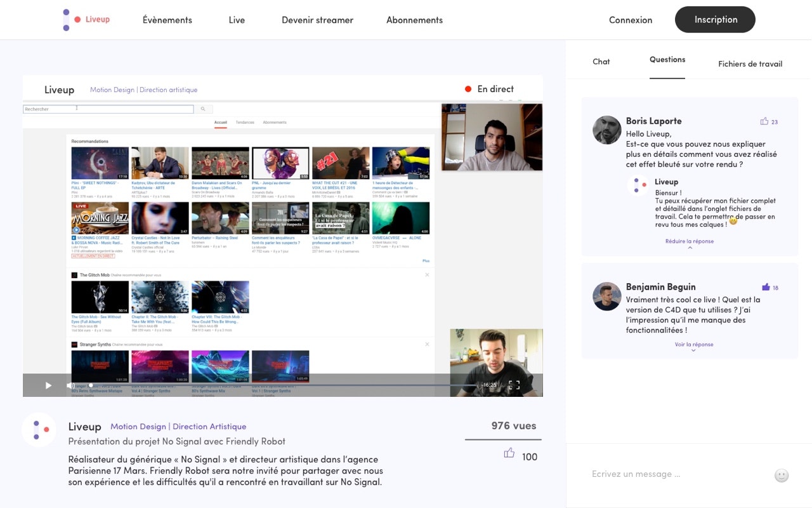Expand answer with Voir la réponse
The height and width of the screenshot is (508, 812).
694,345
